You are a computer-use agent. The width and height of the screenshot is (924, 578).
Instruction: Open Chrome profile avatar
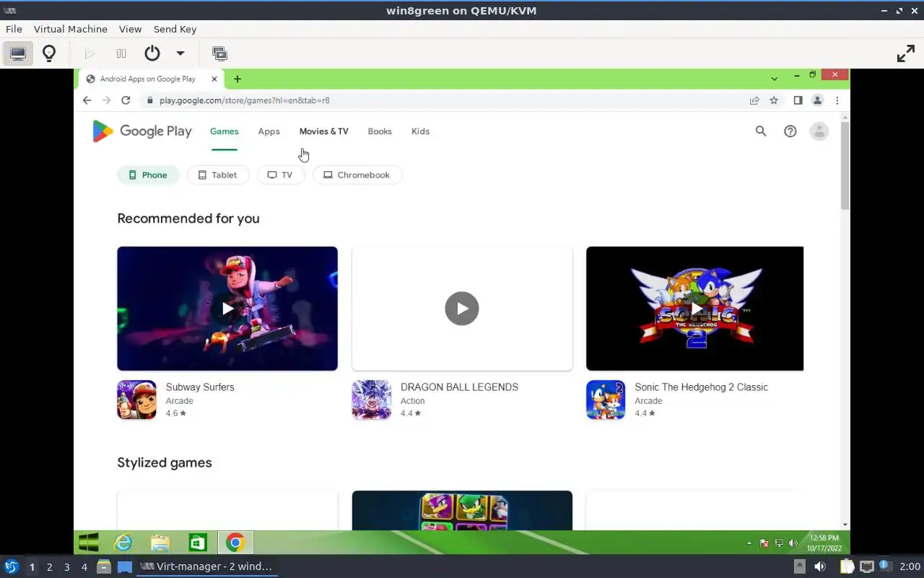[x=817, y=100]
